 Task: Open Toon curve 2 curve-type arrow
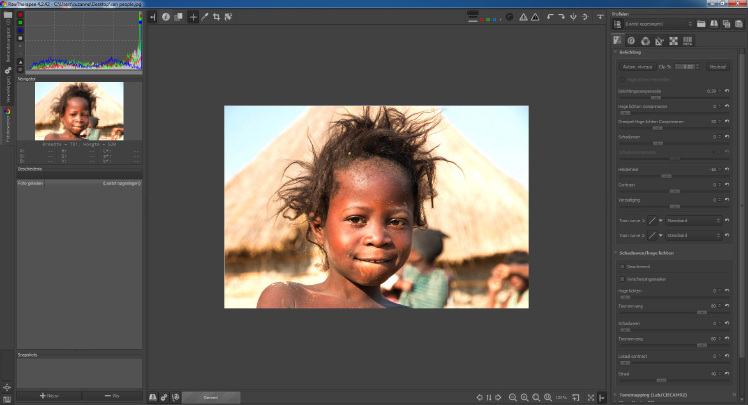[661, 236]
